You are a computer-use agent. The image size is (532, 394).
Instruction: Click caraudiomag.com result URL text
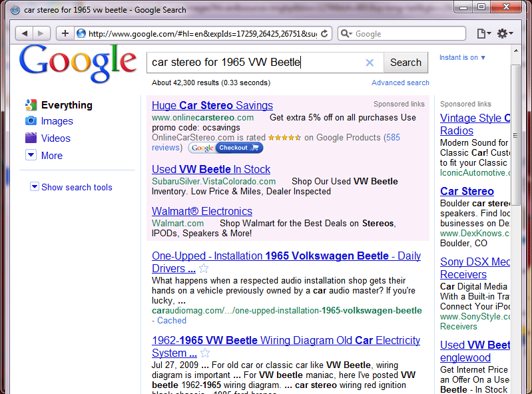click(x=287, y=311)
